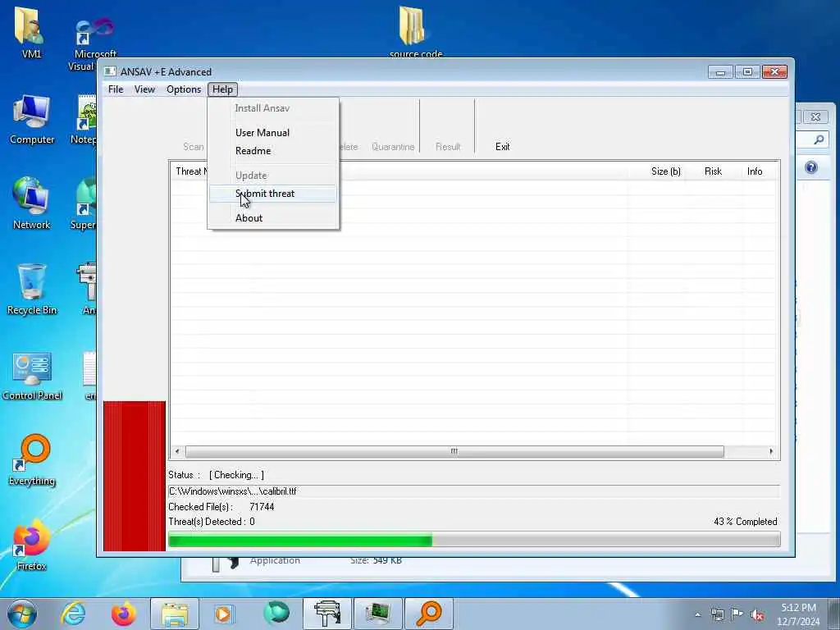Screen dimensions: 840x630
Task: Open Everything search from taskbar
Action: 428,614
